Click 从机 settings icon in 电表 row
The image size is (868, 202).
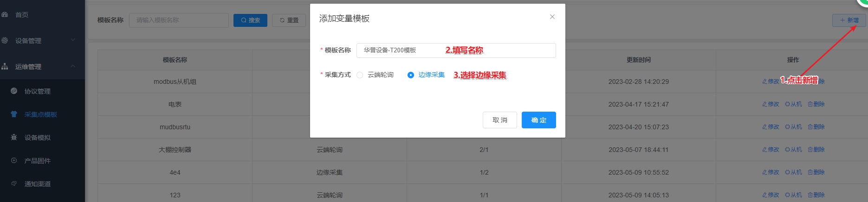coord(787,104)
